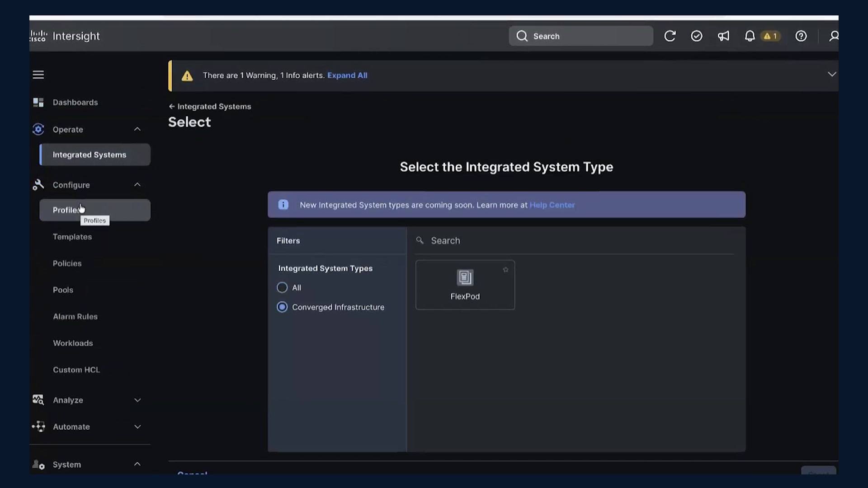Expand the Analyze section
The width and height of the screenshot is (868, 488).
(x=137, y=400)
